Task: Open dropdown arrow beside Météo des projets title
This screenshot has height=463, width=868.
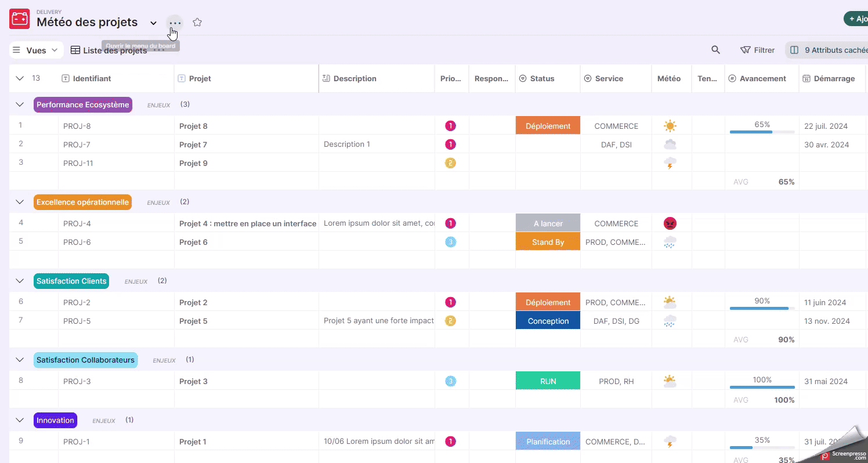Action: click(153, 23)
